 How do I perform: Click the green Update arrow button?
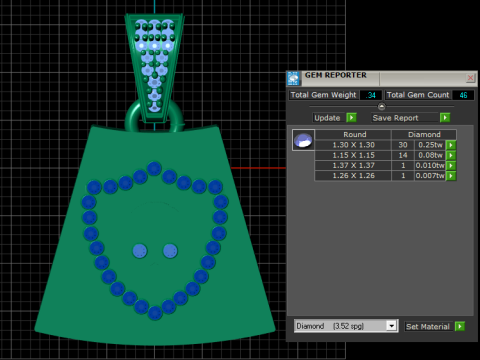tap(351, 118)
